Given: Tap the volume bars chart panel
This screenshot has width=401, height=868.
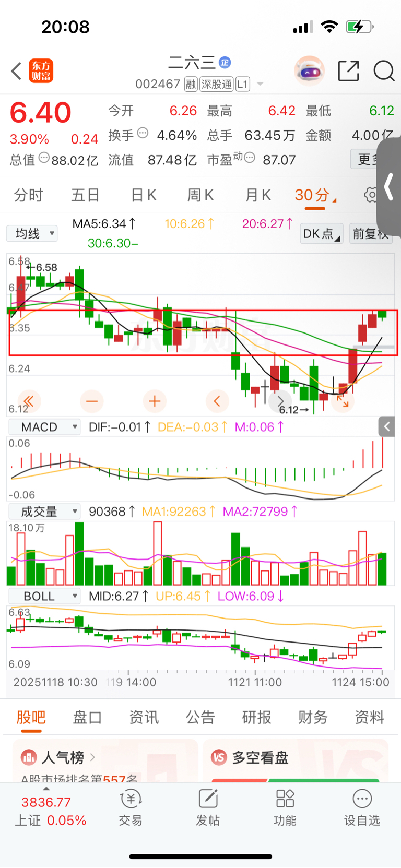Looking at the screenshot, I should click(200, 553).
